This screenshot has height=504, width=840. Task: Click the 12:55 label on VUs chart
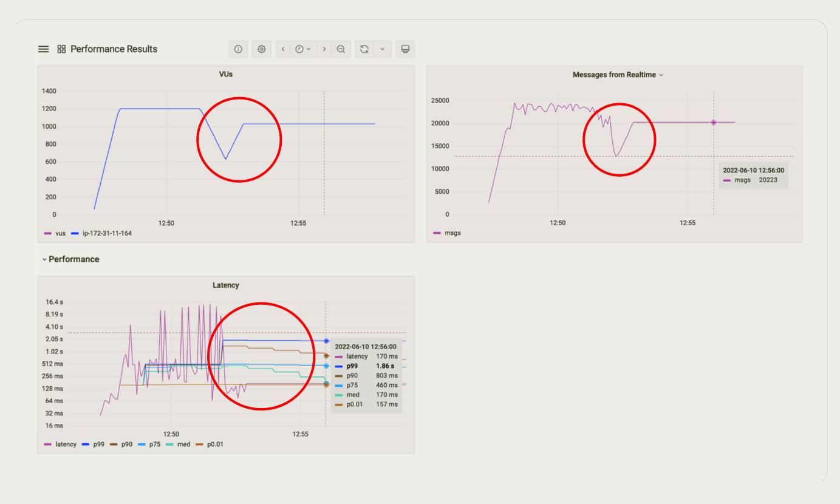298,223
